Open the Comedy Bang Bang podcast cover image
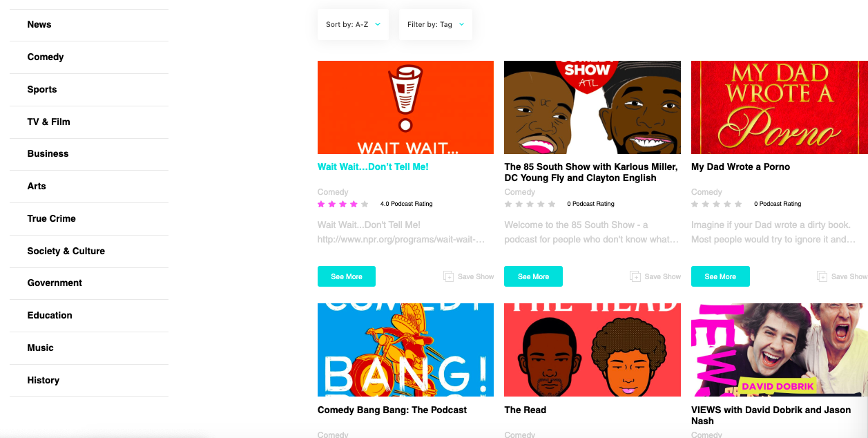This screenshot has height=438, width=868. 405,350
